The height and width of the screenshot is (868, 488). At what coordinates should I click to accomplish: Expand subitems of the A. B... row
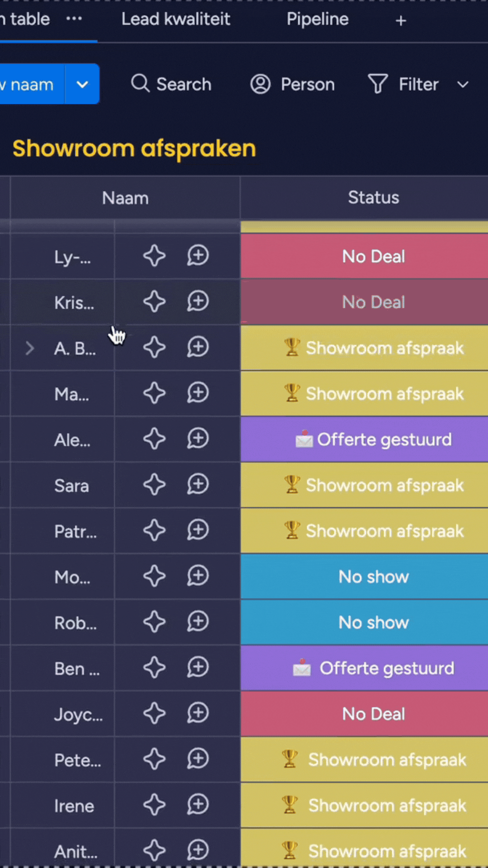click(30, 348)
